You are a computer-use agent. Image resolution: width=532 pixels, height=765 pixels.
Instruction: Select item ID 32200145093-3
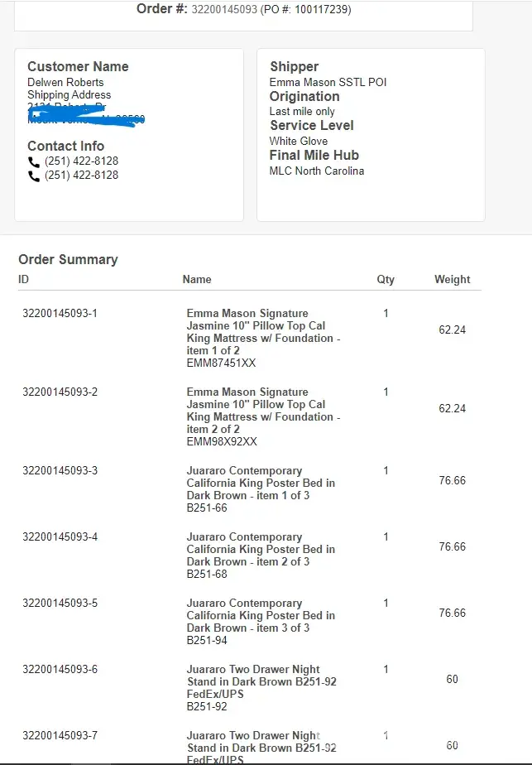(60, 471)
